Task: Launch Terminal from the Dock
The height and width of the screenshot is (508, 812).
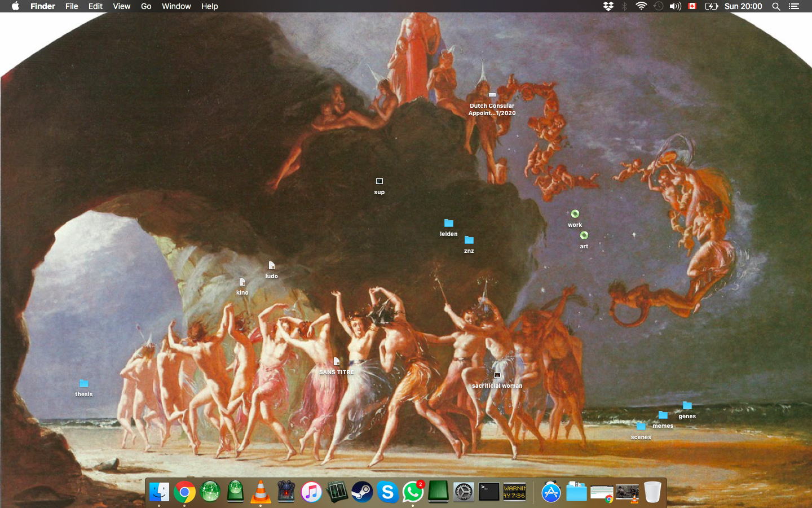Action: [x=489, y=492]
